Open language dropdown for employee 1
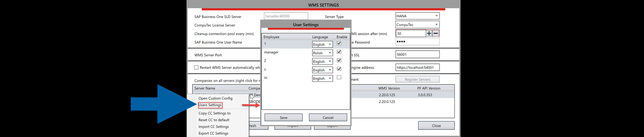The width and height of the screenshot is (644, 137). (322, 44)
